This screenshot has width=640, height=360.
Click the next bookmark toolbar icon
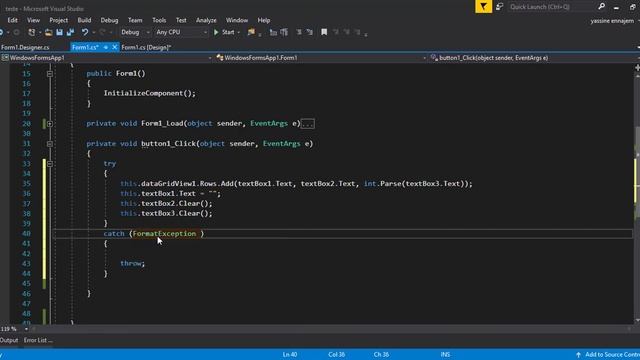point(347,32)
